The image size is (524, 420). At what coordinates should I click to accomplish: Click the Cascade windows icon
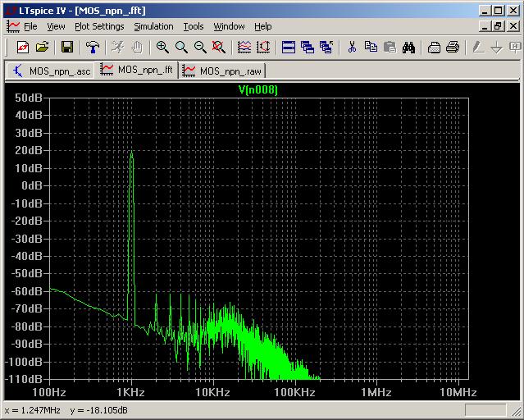click(308, 47)
